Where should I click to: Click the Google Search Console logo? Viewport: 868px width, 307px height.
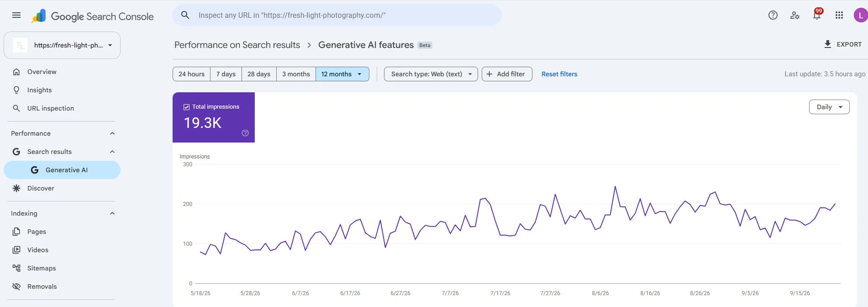tap(92, 16)
